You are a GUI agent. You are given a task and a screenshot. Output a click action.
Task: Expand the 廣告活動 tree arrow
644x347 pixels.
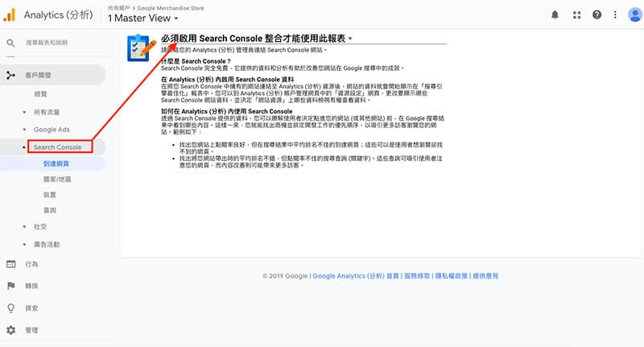click(x=24, y=244)
